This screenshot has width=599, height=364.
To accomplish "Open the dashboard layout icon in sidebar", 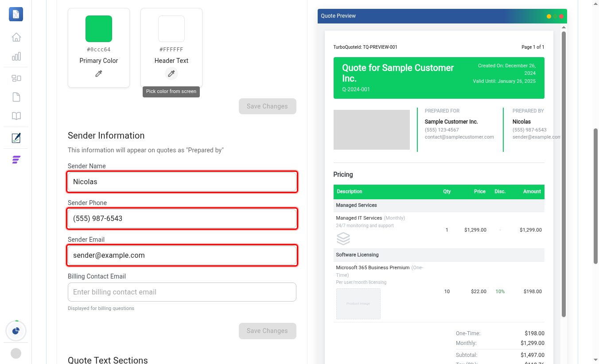I will [x=16, y=78].
